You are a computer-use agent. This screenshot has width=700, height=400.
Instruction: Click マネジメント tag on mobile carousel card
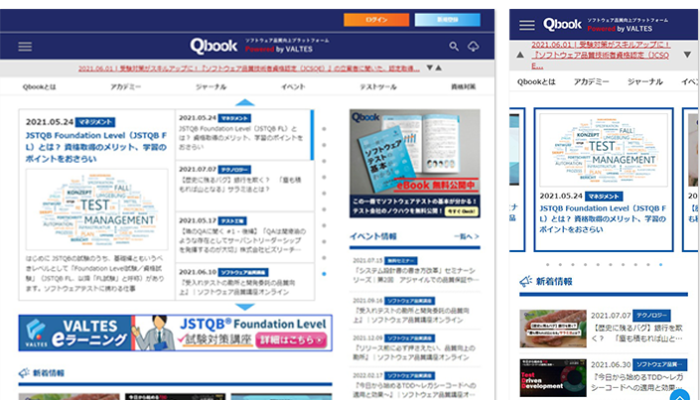click(x=604, y=196)
